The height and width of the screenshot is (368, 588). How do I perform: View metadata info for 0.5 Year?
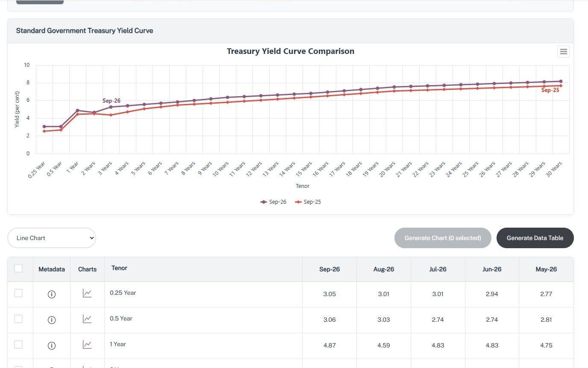point(52,320)
